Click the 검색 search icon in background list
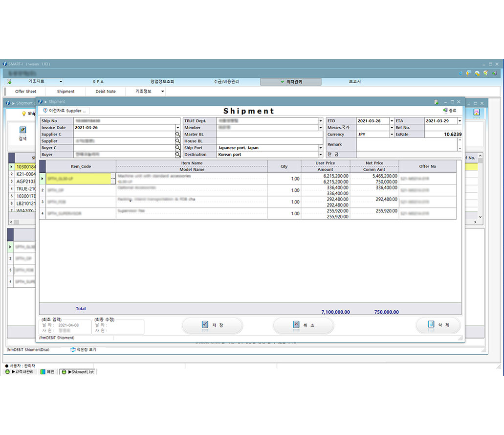 point(22,130)
